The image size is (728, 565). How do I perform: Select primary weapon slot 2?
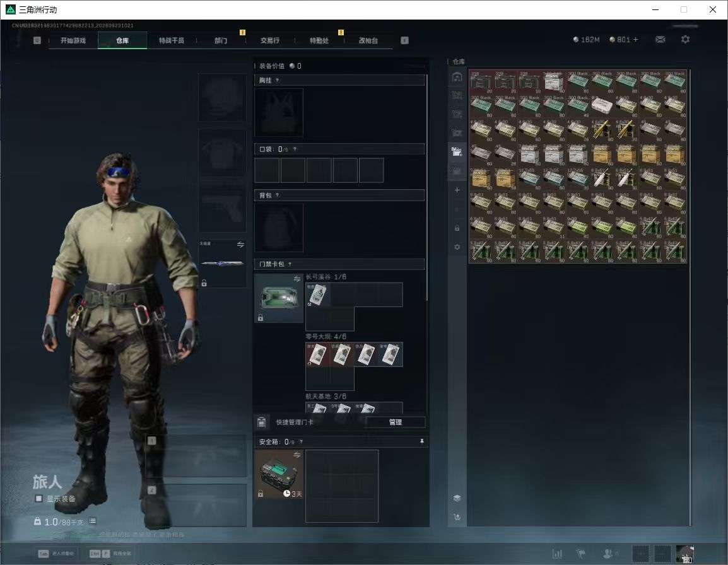point(197,505)
